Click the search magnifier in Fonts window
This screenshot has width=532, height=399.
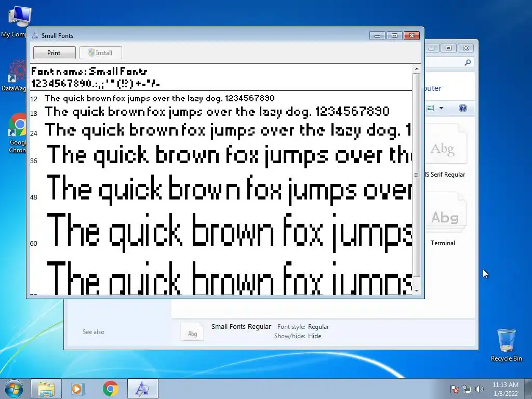[468, 62]
